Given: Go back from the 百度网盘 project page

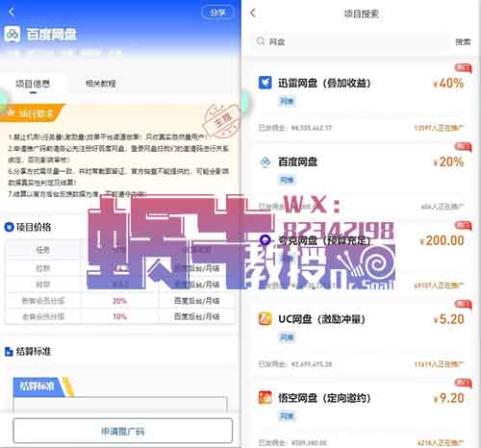Looking at the screenshot, I should (x=12, y=12).
